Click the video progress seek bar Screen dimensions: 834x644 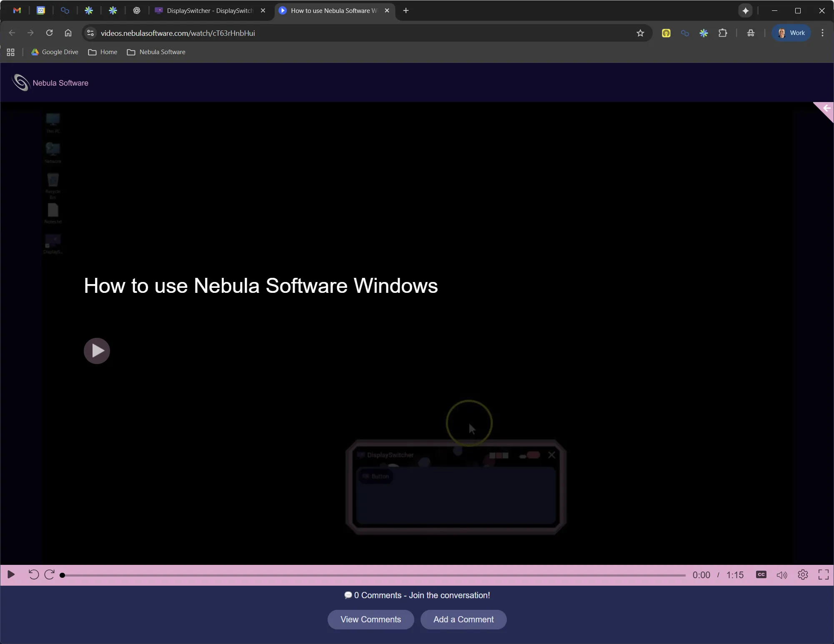pos(373,575)
